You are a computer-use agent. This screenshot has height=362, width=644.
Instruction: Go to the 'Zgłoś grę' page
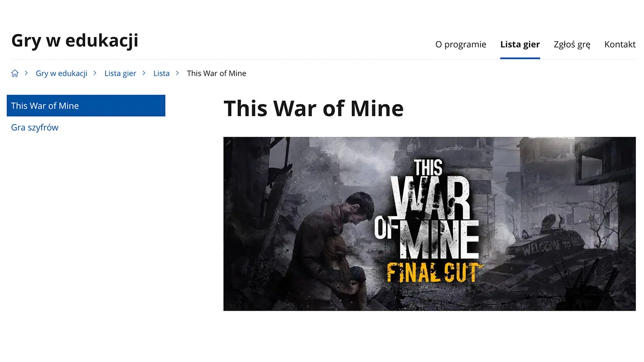[572, 44]
